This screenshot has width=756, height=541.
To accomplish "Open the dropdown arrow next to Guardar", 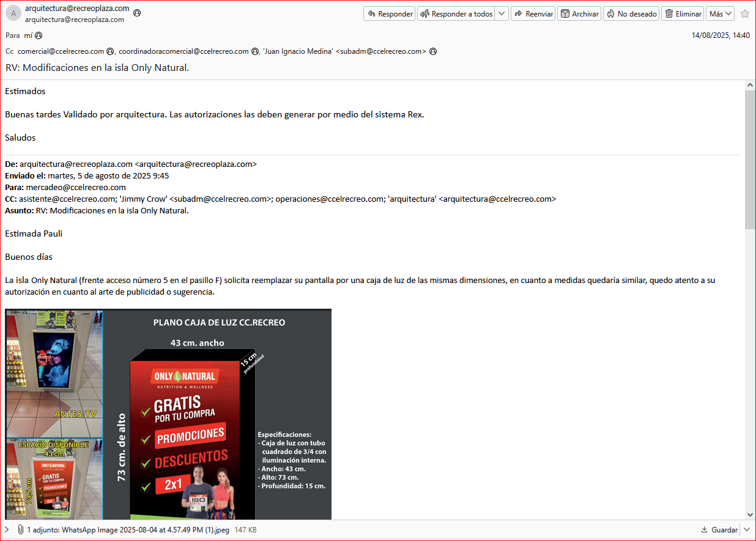I will 746,530.
